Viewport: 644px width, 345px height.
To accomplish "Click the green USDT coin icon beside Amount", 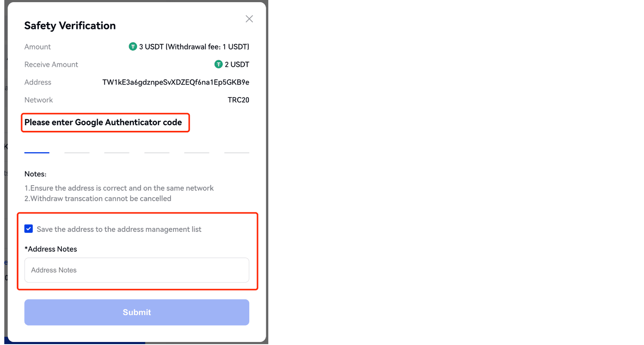I will [132, 46].
